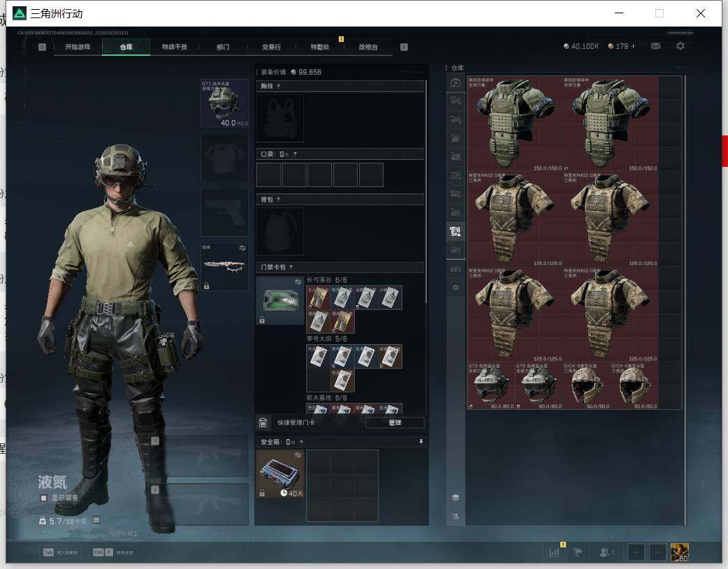Click swap icon on secure container

298,455
